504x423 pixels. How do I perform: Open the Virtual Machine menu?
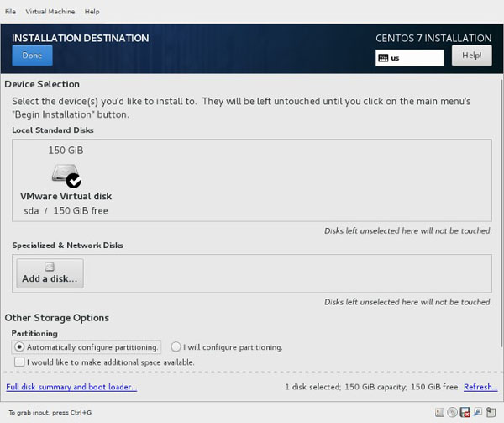click(x=50, y=12)
